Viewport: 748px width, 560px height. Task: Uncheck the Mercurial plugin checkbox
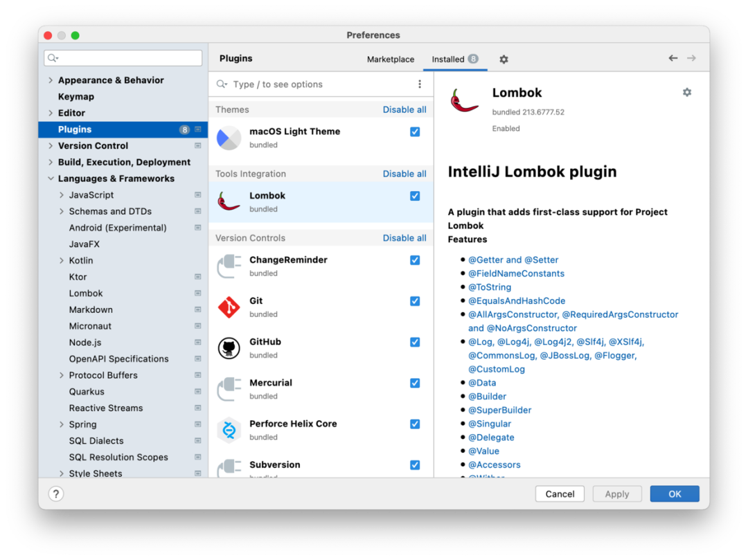pos(415,383)
